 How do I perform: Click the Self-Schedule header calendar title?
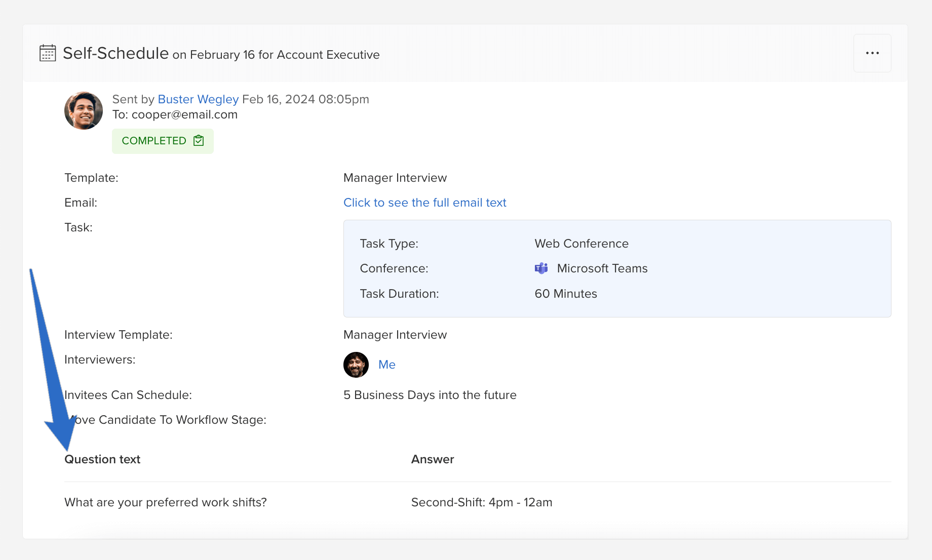point(115,53)
